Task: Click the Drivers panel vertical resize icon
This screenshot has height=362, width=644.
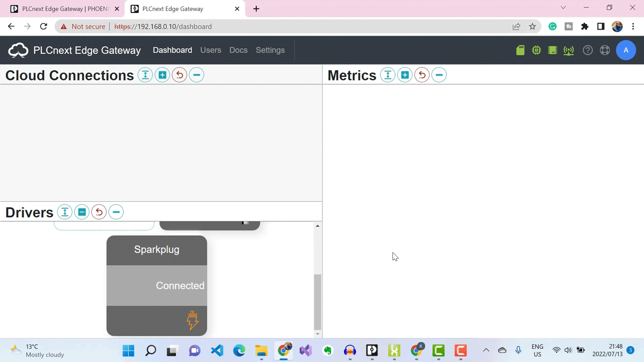Action: tap(65, 212)
